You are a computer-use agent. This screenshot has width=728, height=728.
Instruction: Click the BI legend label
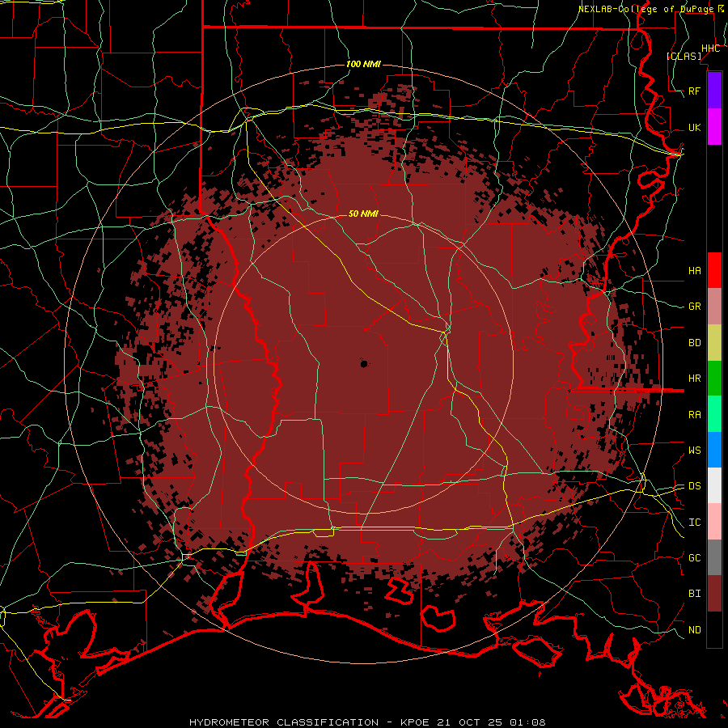(694, 594)
